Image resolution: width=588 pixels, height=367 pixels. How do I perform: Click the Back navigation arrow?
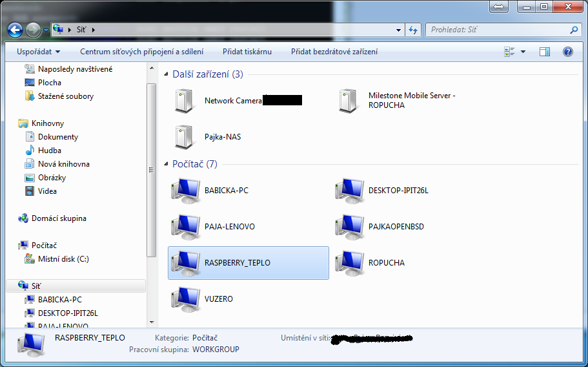15,30
